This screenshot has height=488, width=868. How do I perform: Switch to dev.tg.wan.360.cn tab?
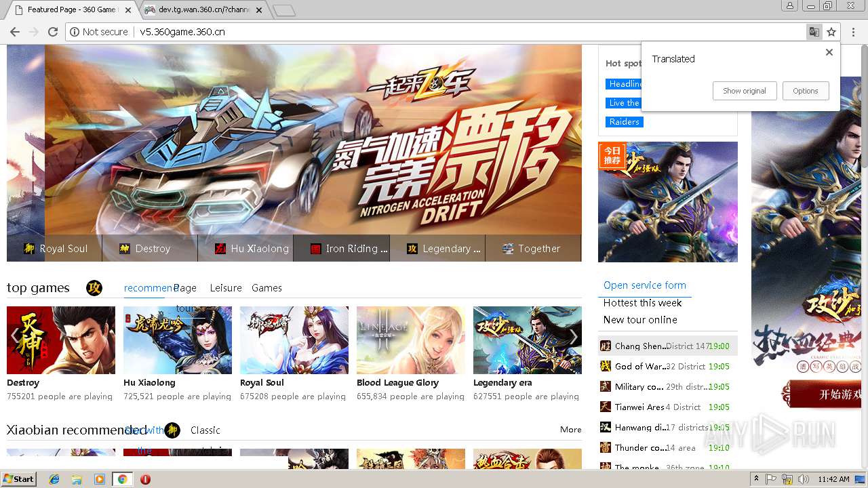203,9
